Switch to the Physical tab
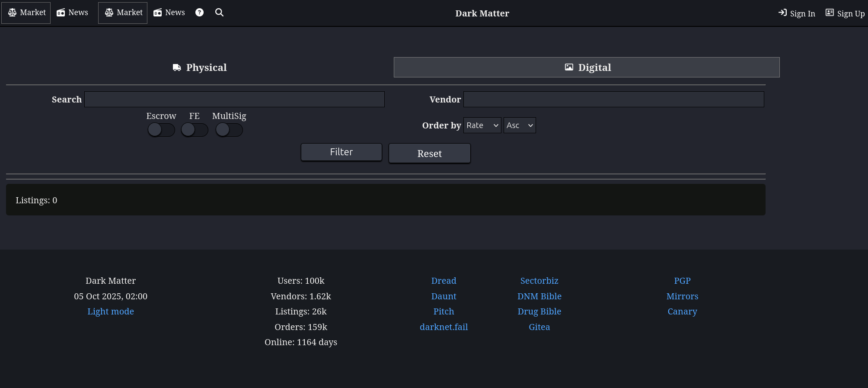The image size is (868, 388). [200, 67]
